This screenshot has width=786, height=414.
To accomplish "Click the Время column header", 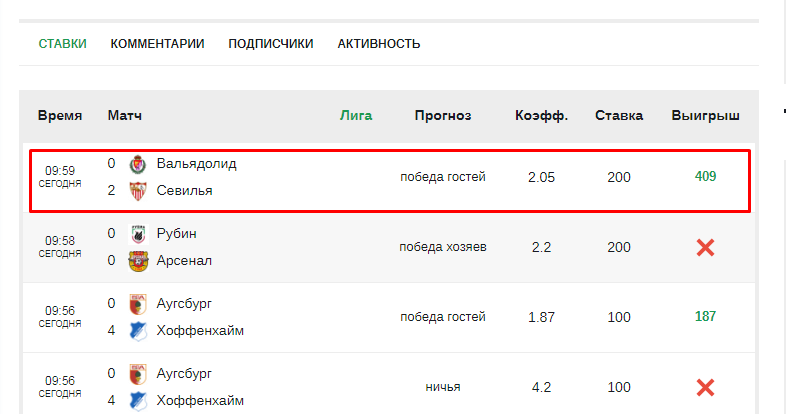I will (60, 116).
